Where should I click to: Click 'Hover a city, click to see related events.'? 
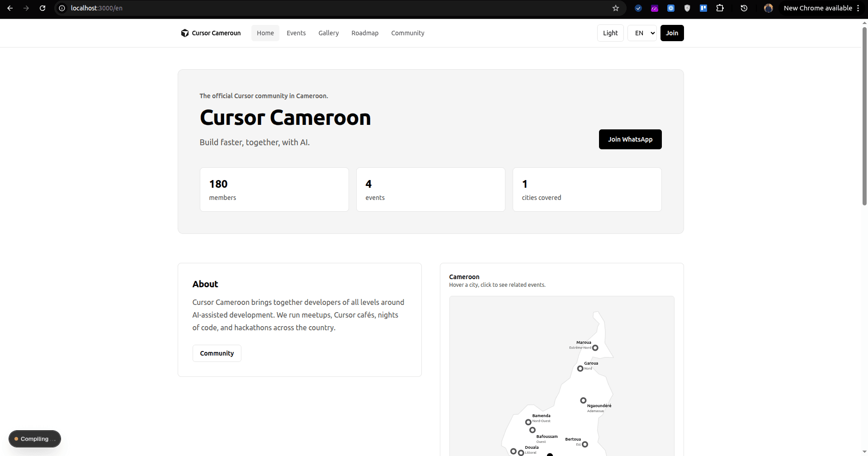[497, 285]
